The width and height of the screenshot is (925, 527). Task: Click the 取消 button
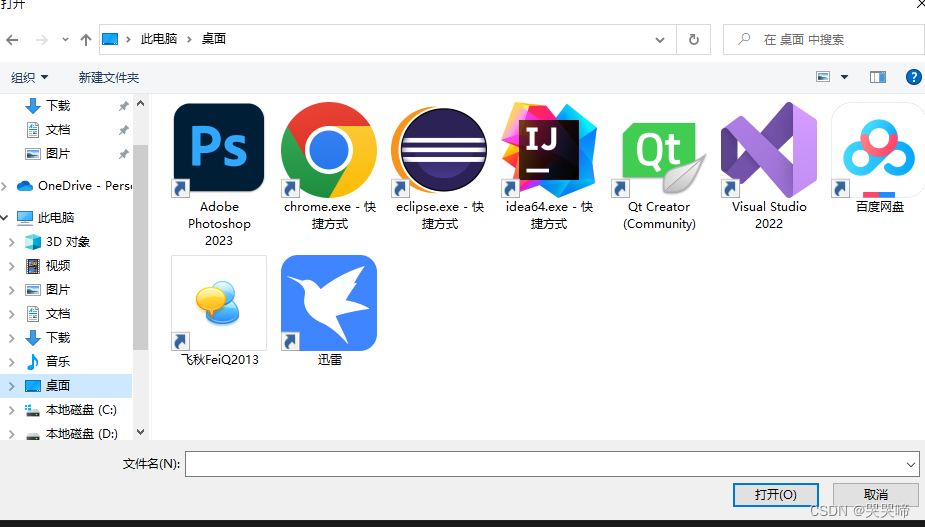[875, 495]
